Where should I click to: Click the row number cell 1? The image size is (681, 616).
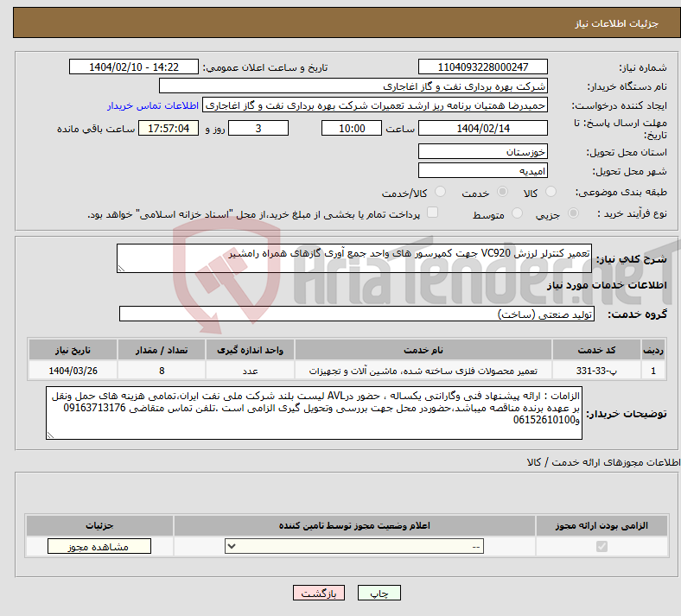click(x=653, y=371)
